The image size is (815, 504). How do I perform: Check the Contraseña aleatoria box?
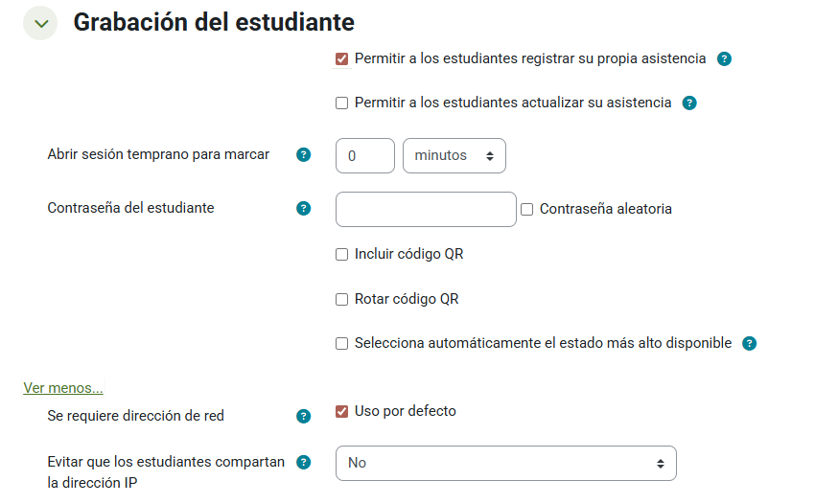pos(527,210)
